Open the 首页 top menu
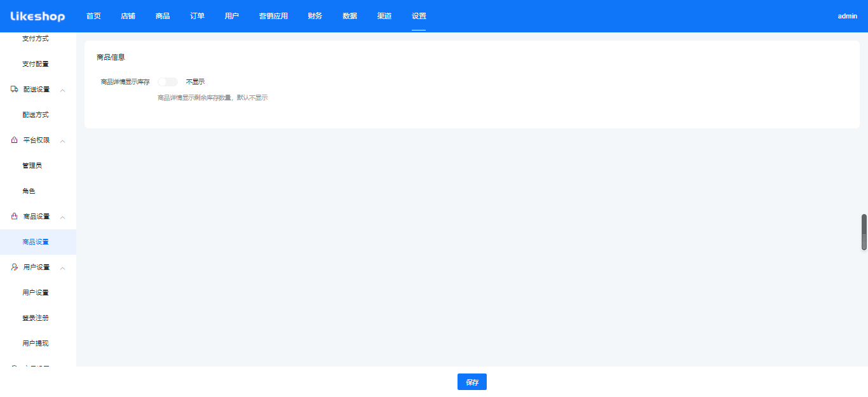Screen dimensions: 868x397 tap(93, 16)
